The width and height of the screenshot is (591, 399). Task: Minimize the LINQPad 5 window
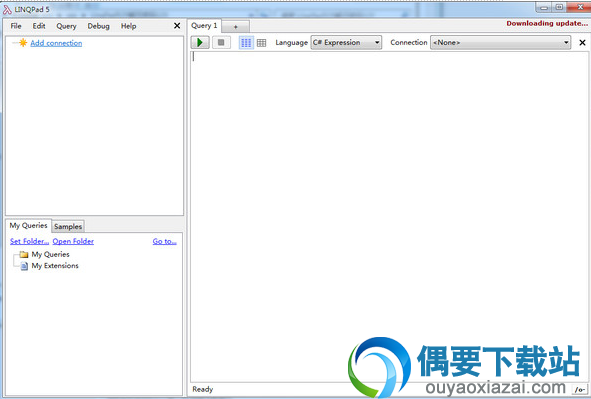click(x=544, y=7)
